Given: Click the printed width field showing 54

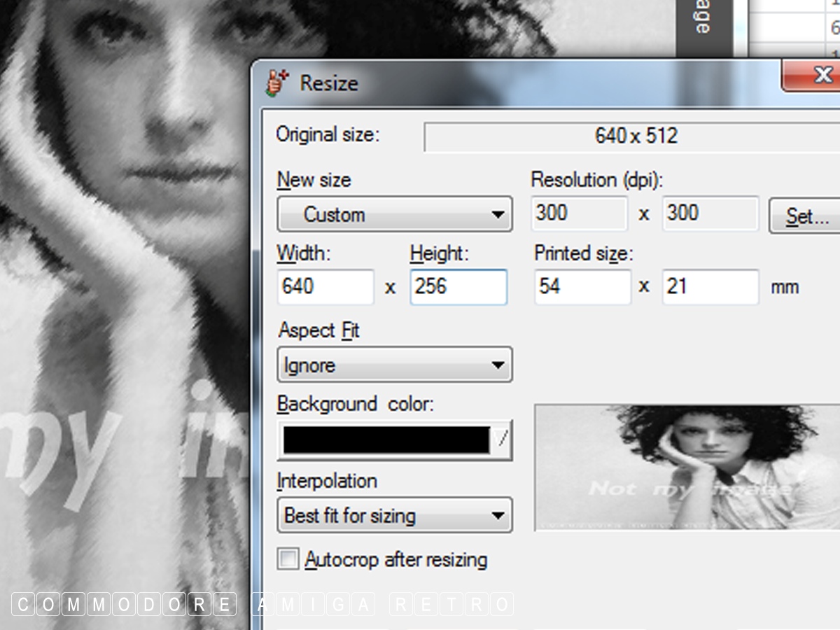Looking at the screenshot, I should click(582, 287).
